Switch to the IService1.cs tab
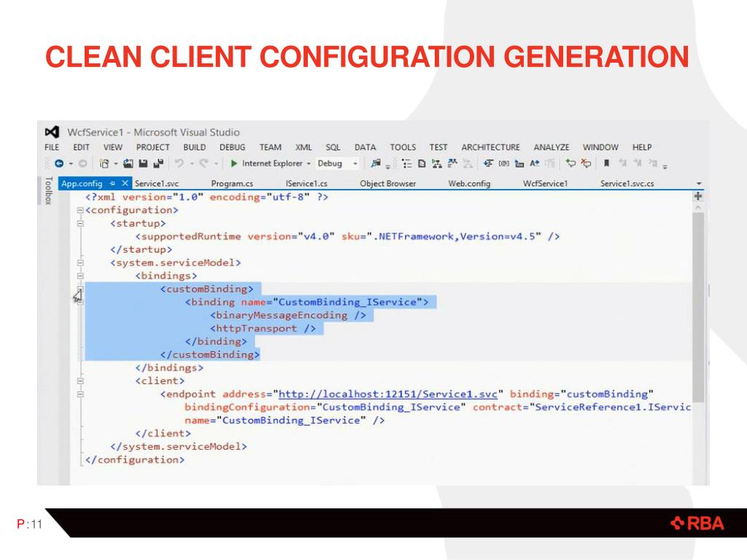 (306, 183)
